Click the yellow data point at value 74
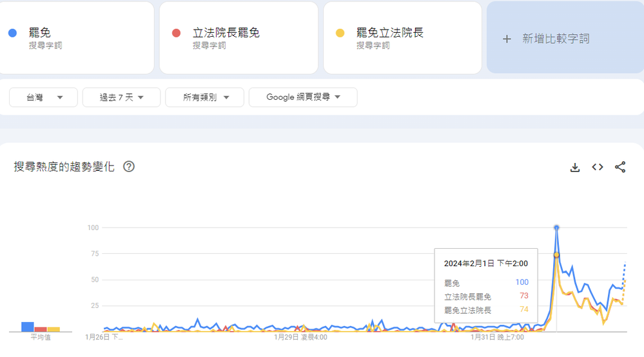Image resolution: width=644 pixels, height=357 pixels. coord(556,255)
